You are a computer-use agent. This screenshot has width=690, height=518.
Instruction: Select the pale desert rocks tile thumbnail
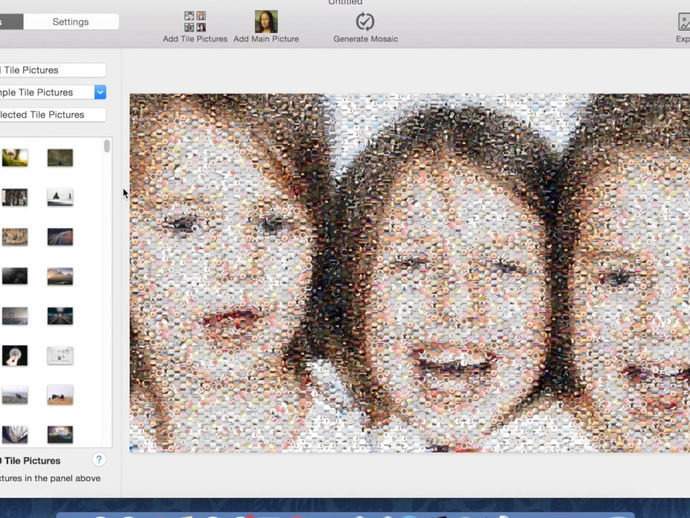point(60,395)
